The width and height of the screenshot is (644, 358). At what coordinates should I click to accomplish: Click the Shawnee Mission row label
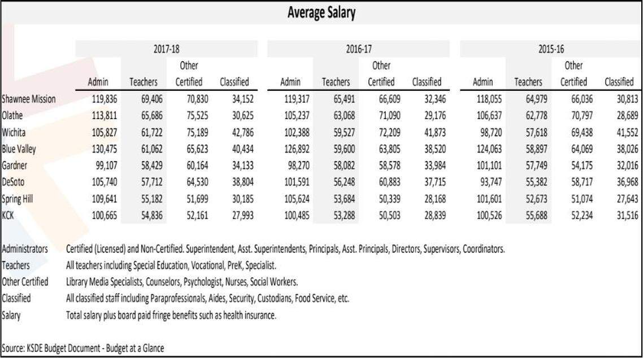(x=29, y=99)
